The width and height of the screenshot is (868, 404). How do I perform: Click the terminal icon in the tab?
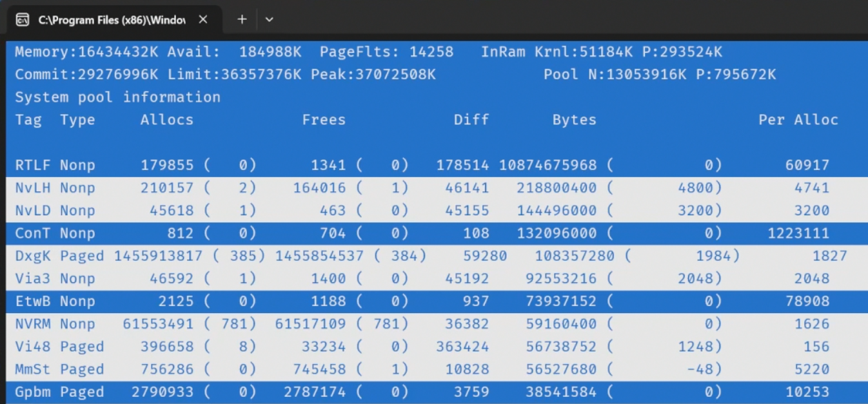coord(22,20)
